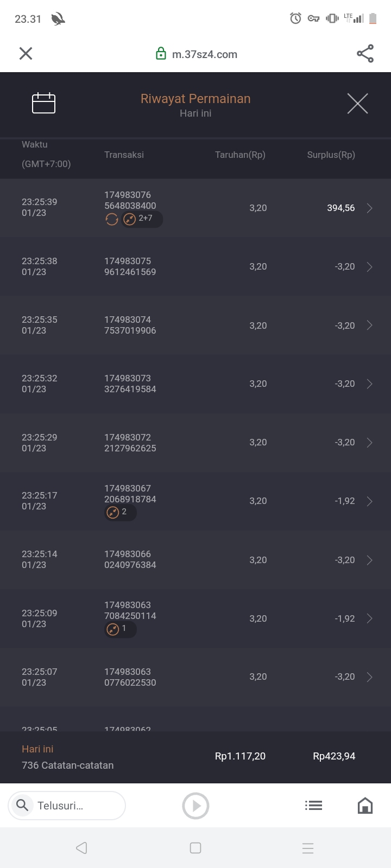Expand the 23:25:07 transaction row
This screenshot has height=868, width=391.
point(369,677)
